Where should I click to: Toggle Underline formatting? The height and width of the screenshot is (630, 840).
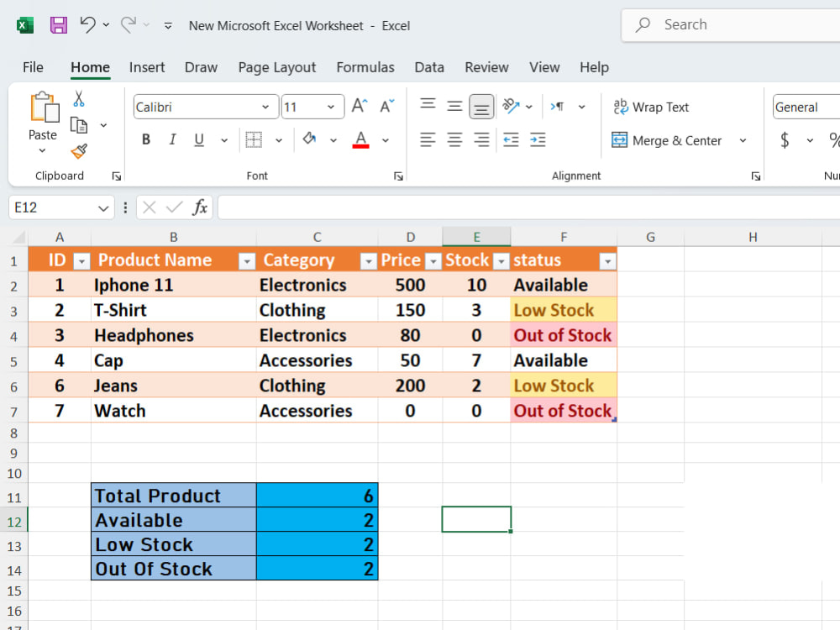[199, 139]
